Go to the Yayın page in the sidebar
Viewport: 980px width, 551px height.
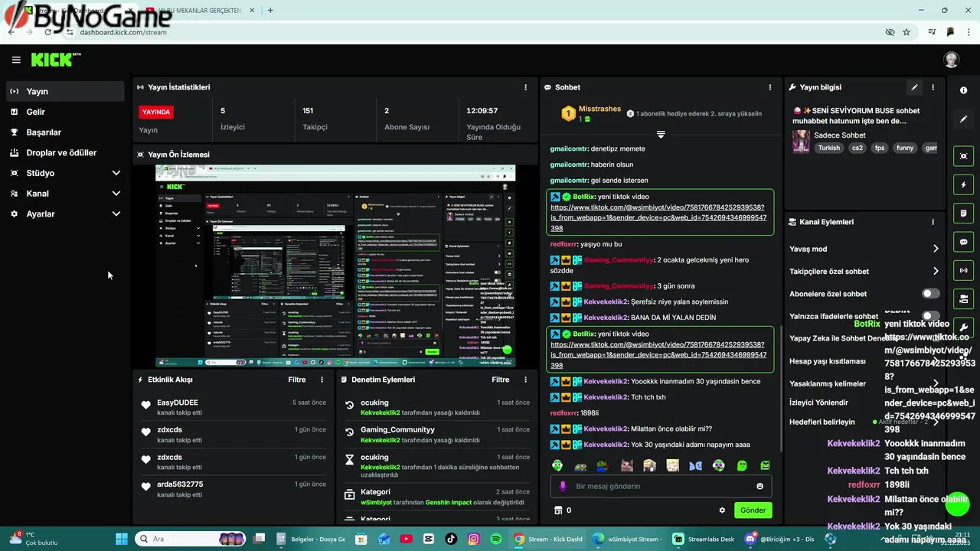65,91
